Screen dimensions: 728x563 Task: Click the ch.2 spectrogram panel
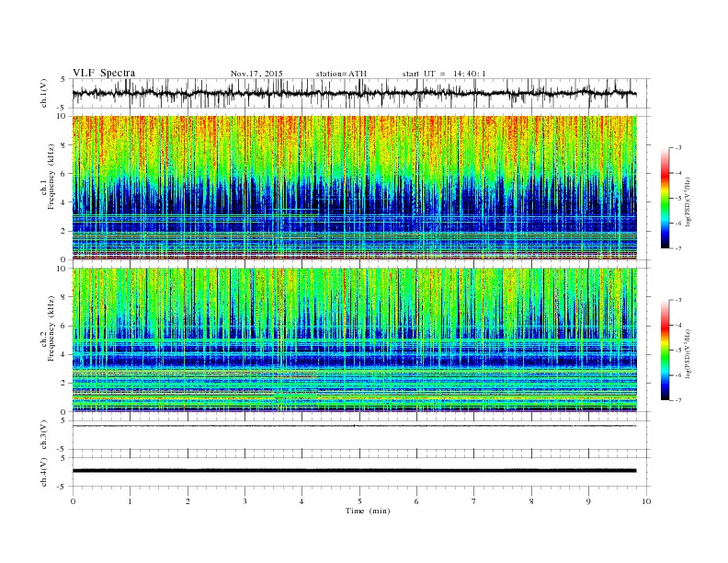(355, 340)
